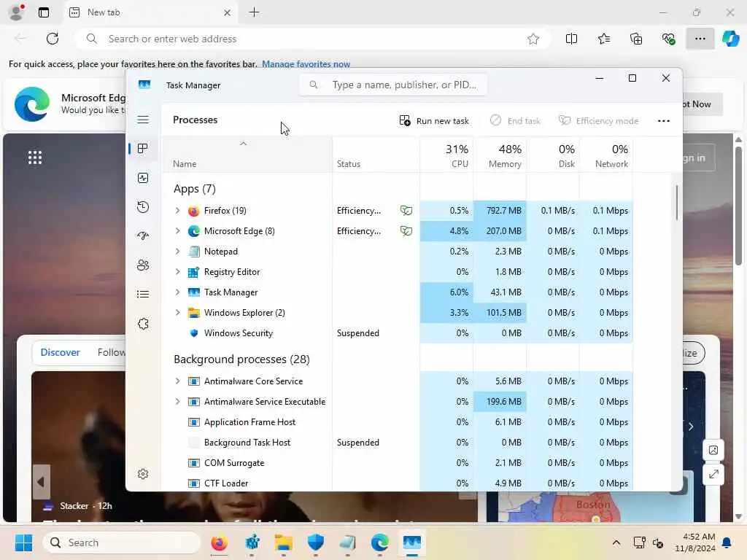Sort processes by Disk column

(x=553, y=155)
